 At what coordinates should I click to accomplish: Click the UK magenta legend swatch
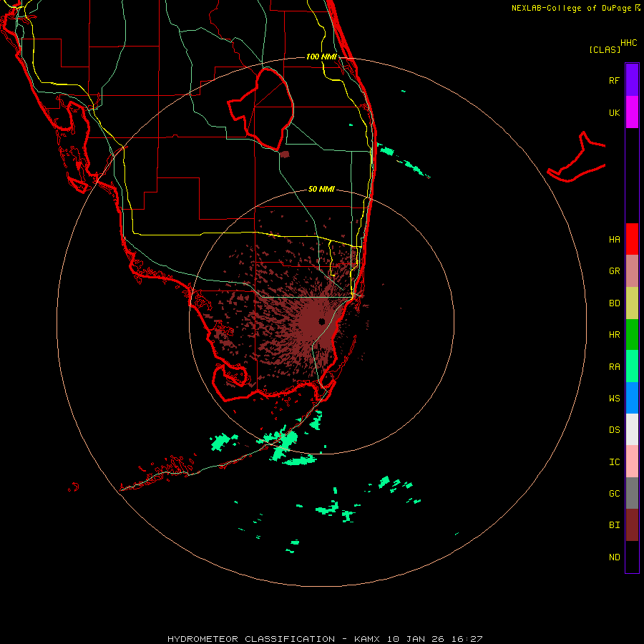tap(632, 112)
